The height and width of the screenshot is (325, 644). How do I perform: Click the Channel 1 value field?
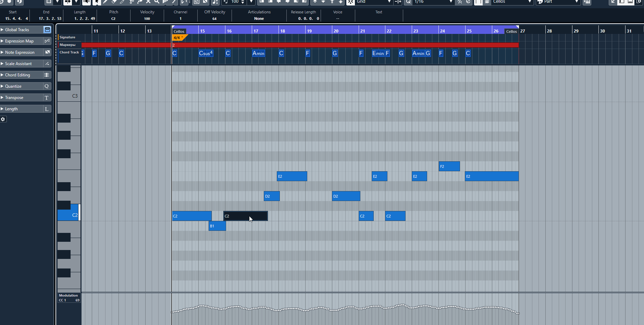[181, 18]
